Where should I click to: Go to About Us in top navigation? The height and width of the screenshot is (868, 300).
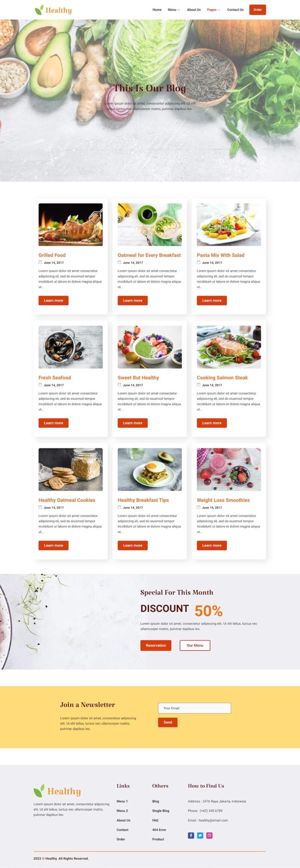[194, 10]
